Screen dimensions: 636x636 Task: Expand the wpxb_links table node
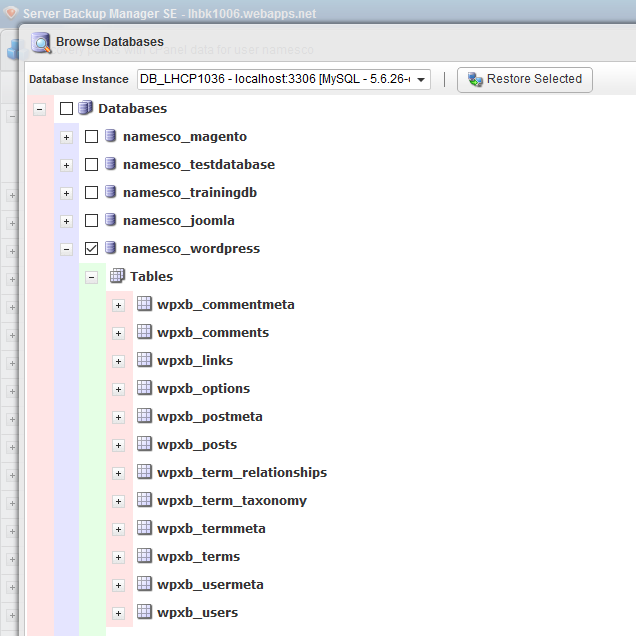click(x=118, y=361)
